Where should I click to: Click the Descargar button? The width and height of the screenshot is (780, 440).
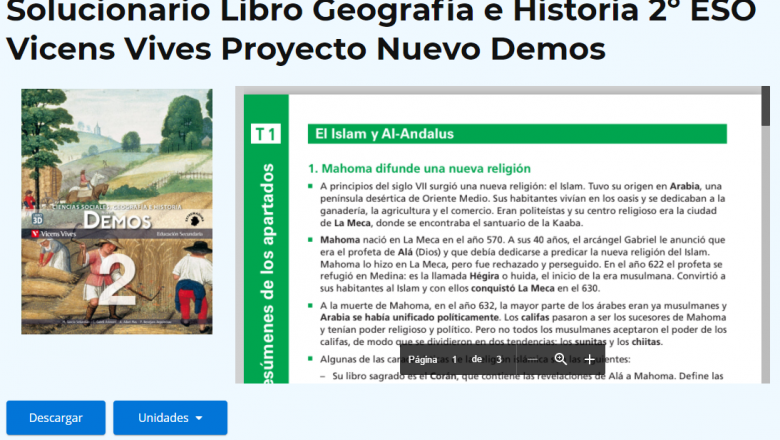[56, 418]
